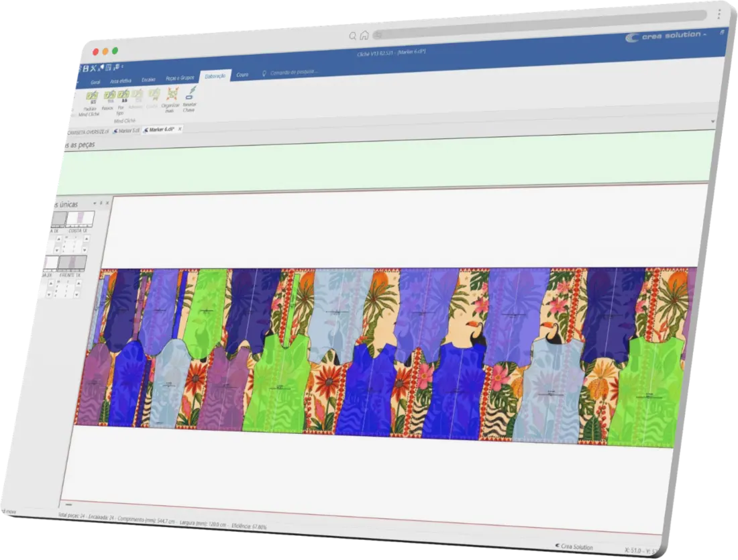
Task: Click the Resetar Chave lightning icon
Action: coord(191,93)
